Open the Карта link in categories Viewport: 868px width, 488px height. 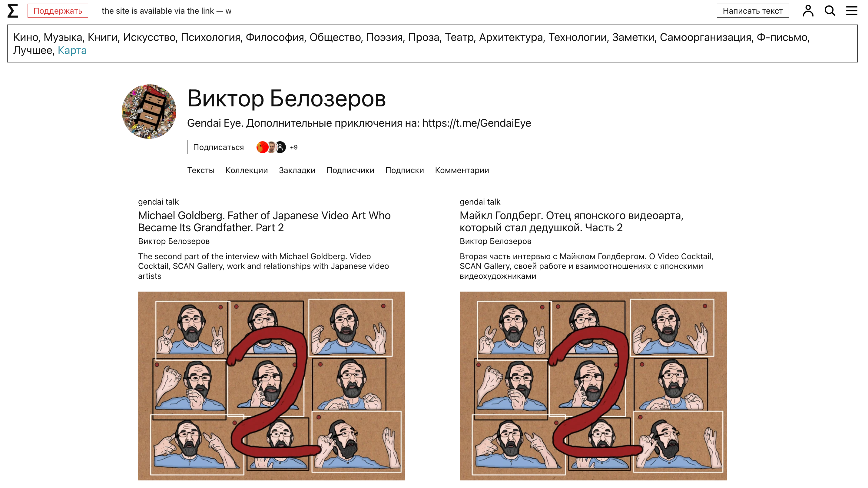tap(72, 50)
